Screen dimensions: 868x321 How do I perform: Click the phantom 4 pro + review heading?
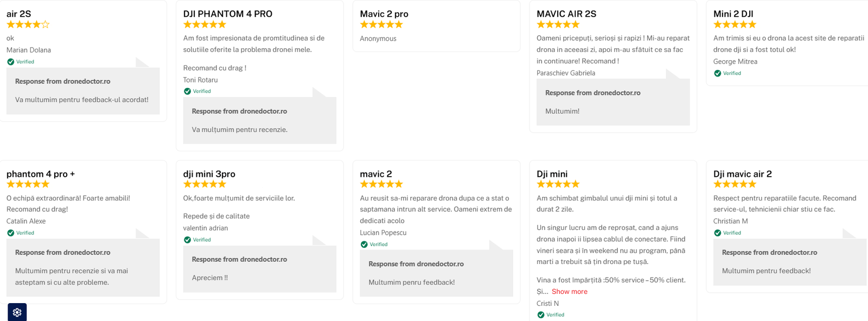(41, 174)
